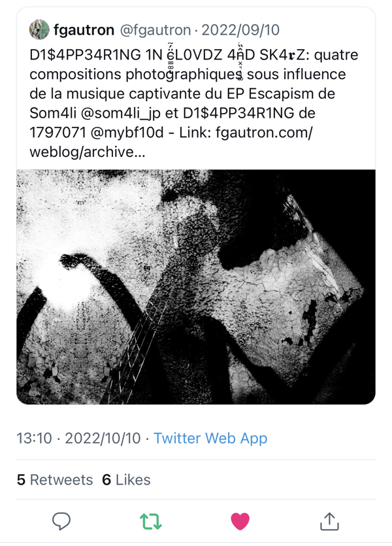
Task: Open fgautron's profile avatar
Action: tap(39, 29)
